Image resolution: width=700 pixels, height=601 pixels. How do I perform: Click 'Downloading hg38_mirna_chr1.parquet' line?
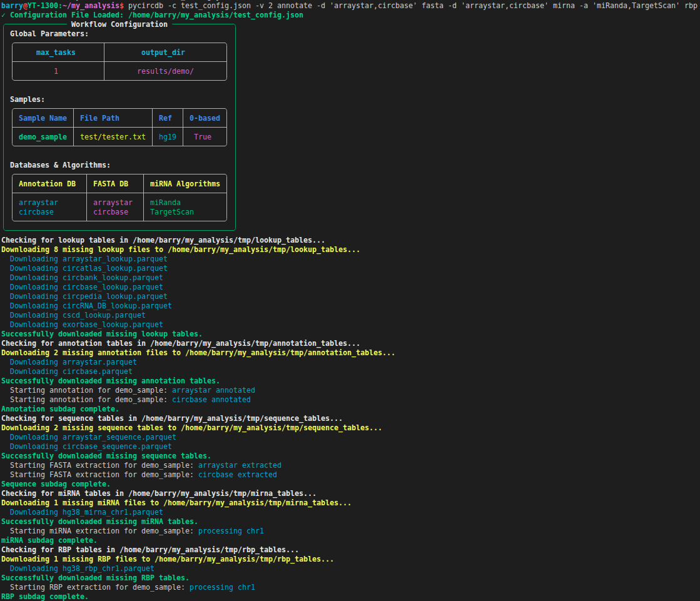tap(86, 512)
